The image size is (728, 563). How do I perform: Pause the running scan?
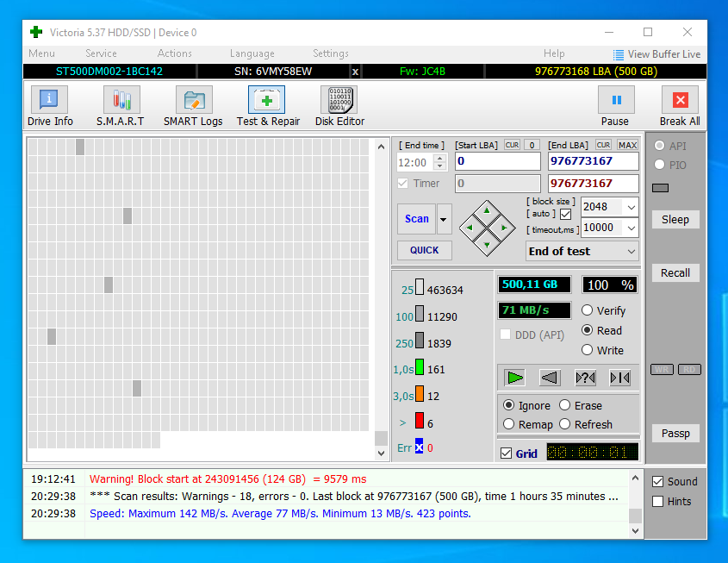616,99
